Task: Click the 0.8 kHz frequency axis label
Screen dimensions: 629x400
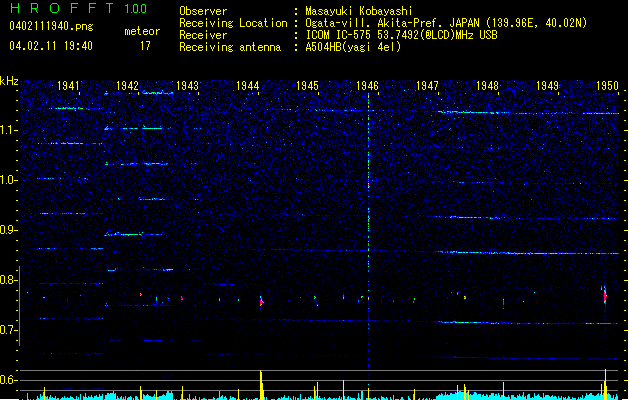Action: (9, 280)
